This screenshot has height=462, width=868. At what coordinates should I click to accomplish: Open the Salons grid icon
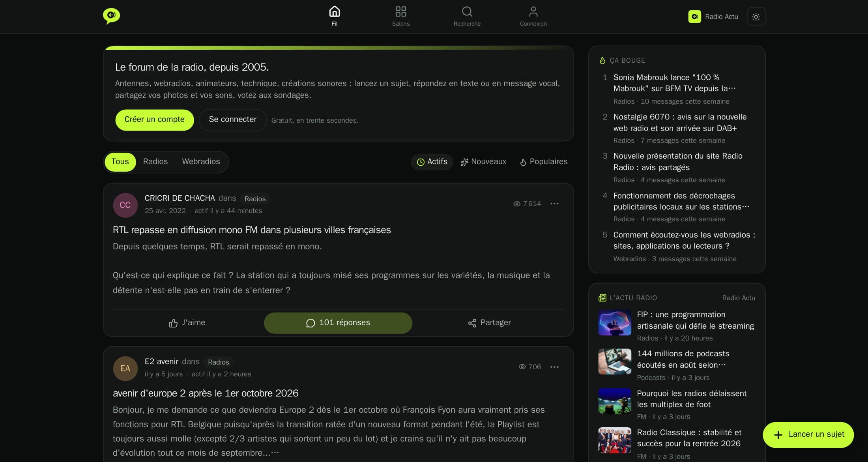pyautogui.click(x=401, y=12)
